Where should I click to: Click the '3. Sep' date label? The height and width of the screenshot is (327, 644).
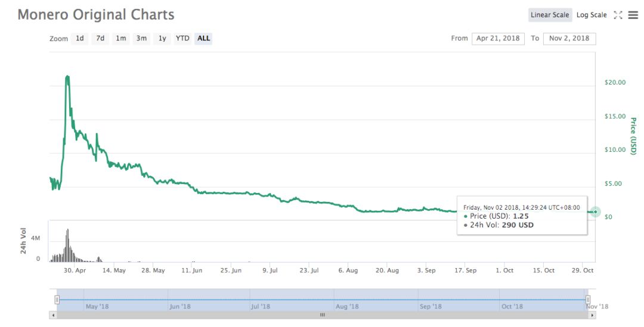point(426,270)
